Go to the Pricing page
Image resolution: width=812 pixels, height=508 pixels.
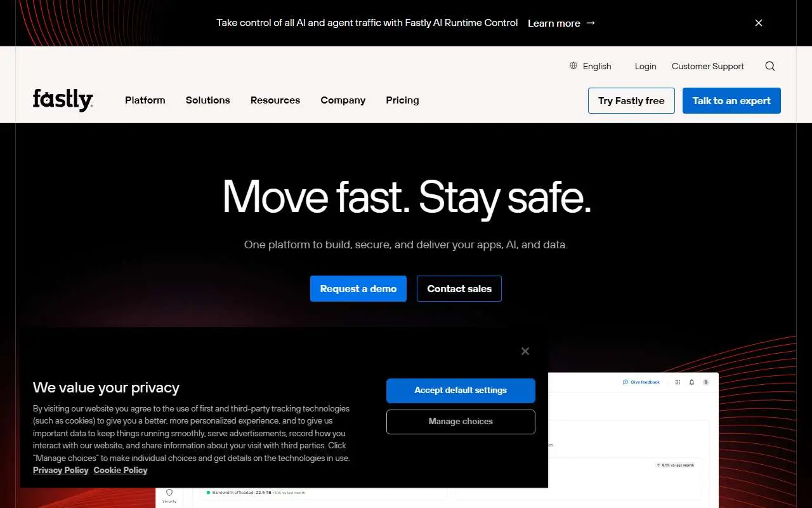[403, 100]
